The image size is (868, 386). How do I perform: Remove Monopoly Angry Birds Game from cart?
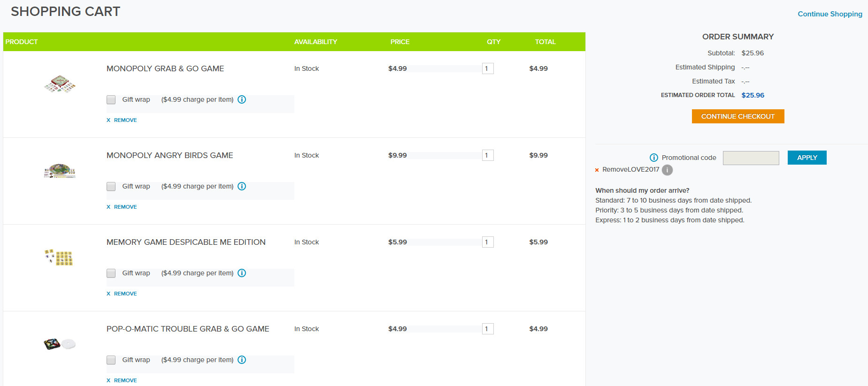(122, 207)
